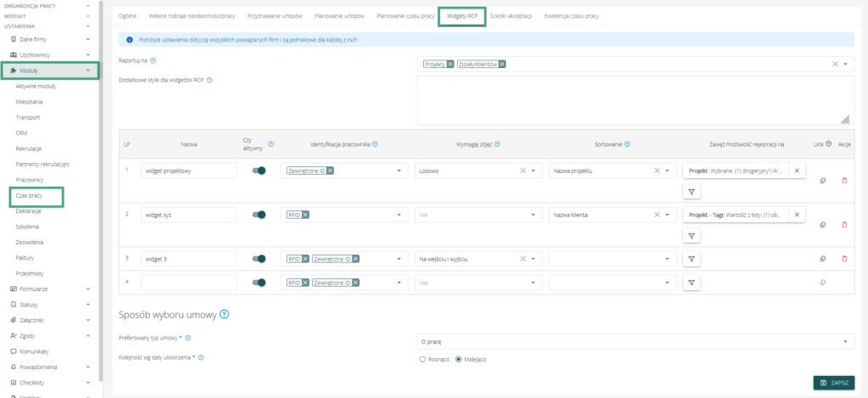This screenshot has width=868, height=398.
Task: Click the ZAPISZ save button
Action: 833,383
